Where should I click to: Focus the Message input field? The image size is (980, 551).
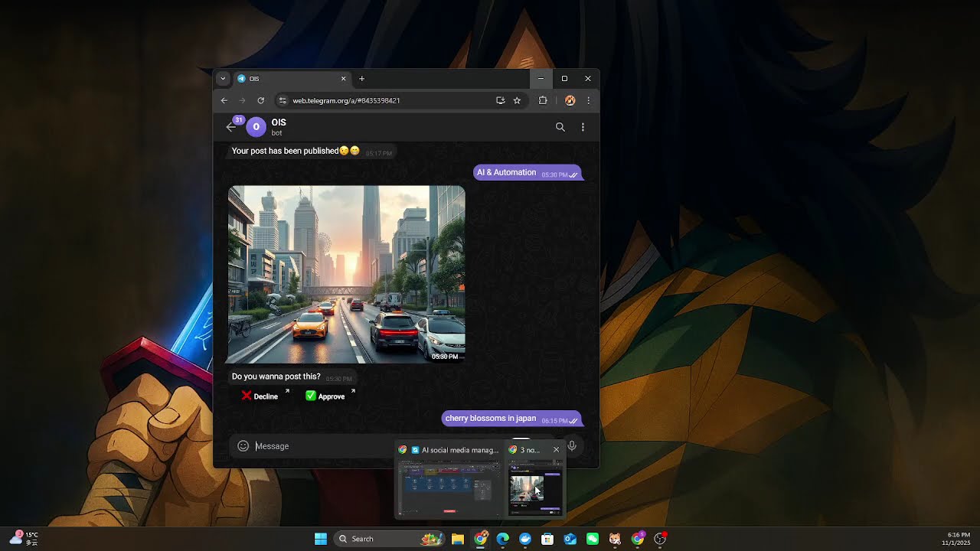[x=325, y=446]
